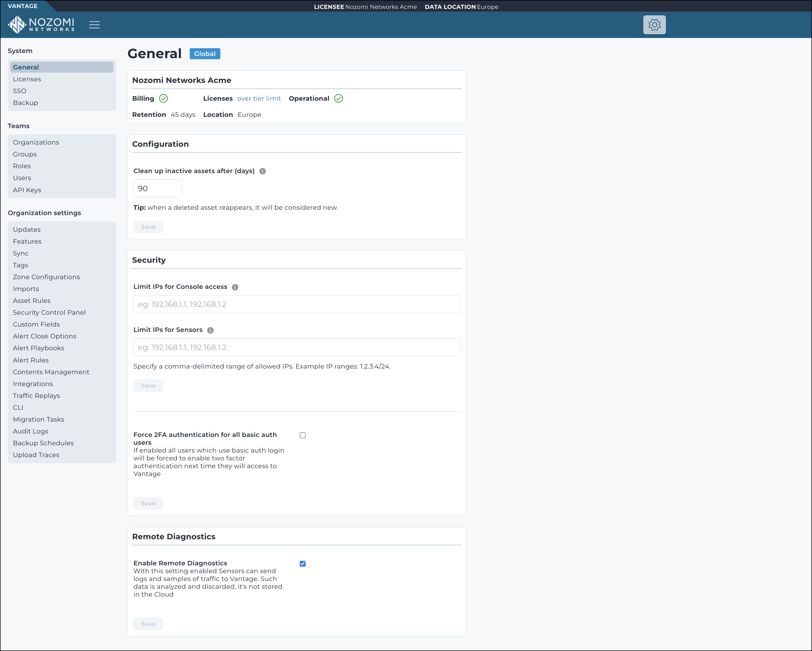Image resolution: width=812 pixels, height=651 pixels.
Task: Open Backup in System section
Action: point(25,103)
